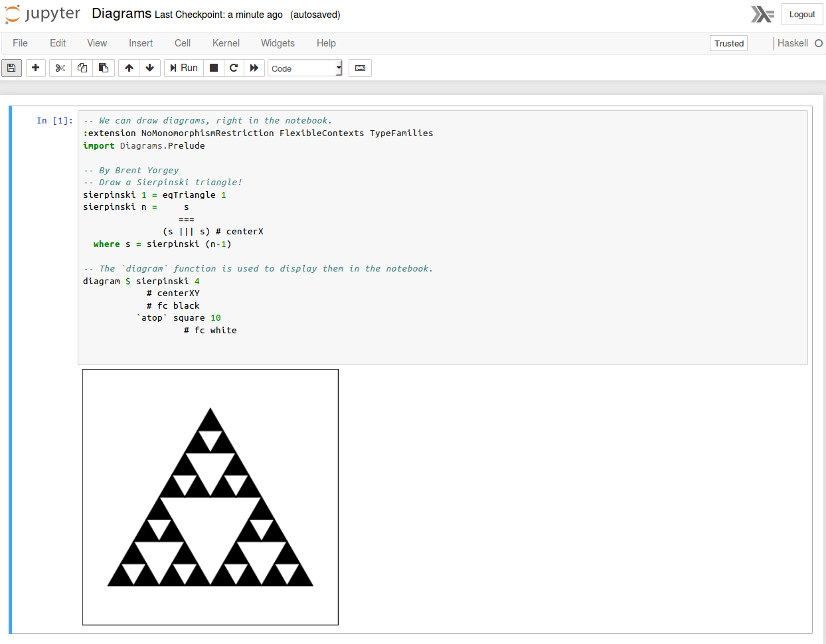
Task: Click the save and checkpoint icon
Action: 11,68
